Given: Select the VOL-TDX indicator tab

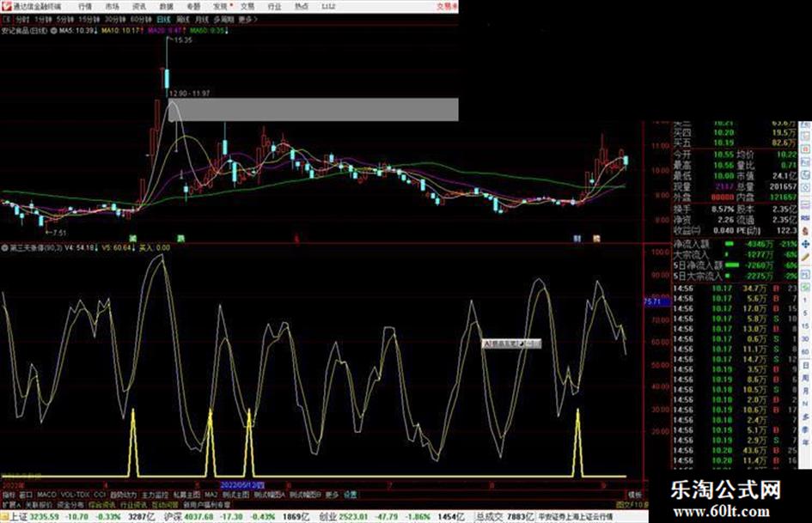Looking at the screenshot, I should [75, 495].
